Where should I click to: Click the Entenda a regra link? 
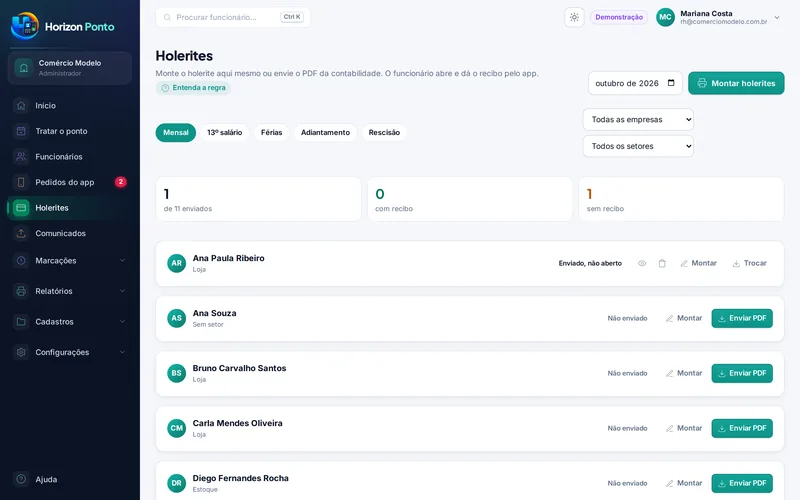[x=193, y=88]
